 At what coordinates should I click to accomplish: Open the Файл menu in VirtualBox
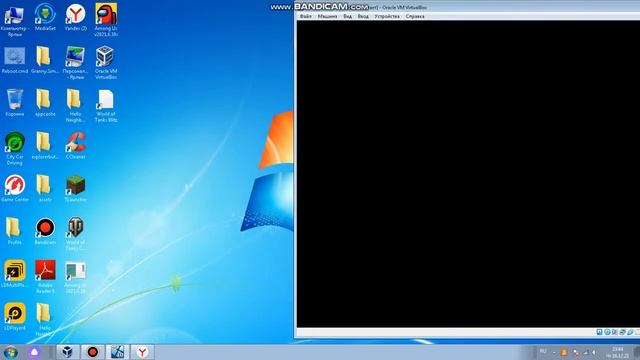tap(305, 16)
